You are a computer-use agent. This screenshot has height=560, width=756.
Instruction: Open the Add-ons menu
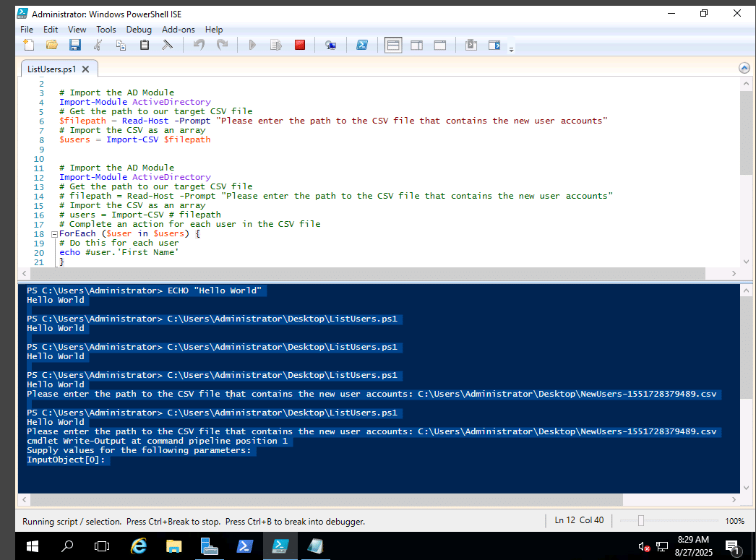click(x=178, y=30)
